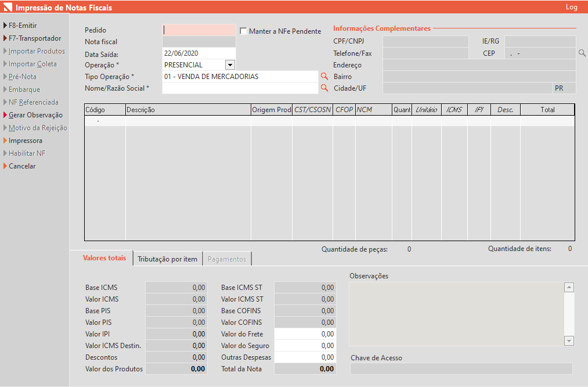The width and height of the screenshot is (588, 387).
Task: Click the ICMS column header
Action: tap(454, 110)
